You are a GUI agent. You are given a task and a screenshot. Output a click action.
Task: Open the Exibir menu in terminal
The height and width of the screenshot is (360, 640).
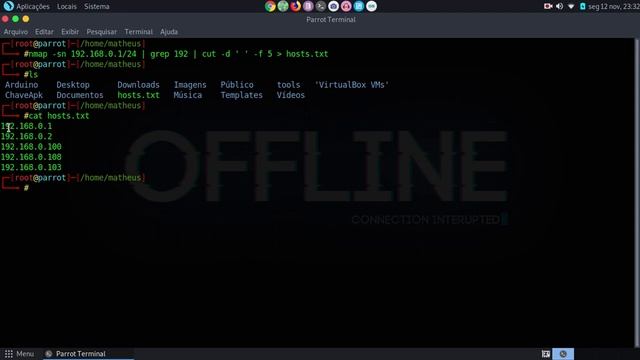pos(70,32)
